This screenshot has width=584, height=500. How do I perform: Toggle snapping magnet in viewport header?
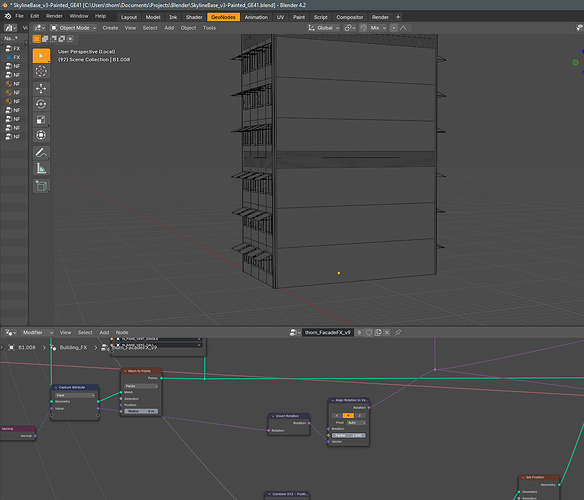(x=364, y=28)
